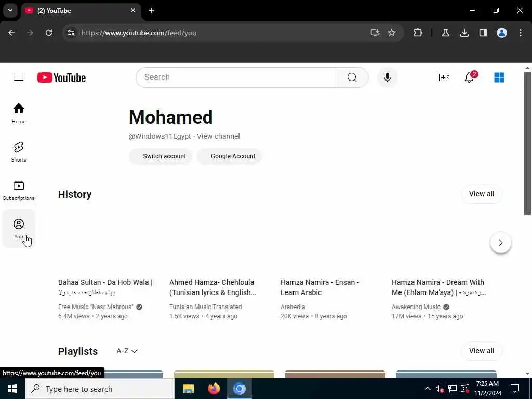
Task: Open the Chrome three-dot menu
Action: click(521, 33)
